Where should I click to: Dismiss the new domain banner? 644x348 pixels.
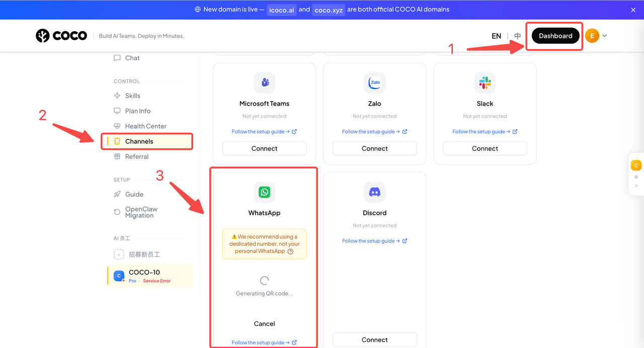pyautogui.click(x=633, y=10)
